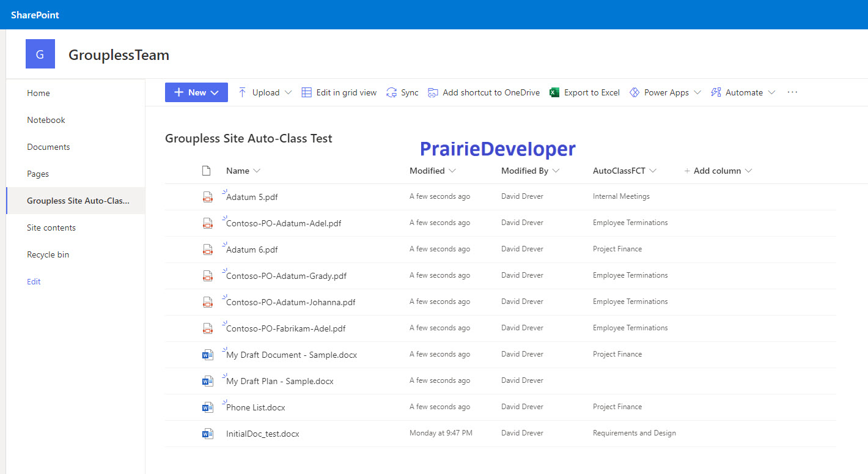Open the GrouplessTeam site title
The width and height of the screenshot is (868, 474).
tap(119, 55)
